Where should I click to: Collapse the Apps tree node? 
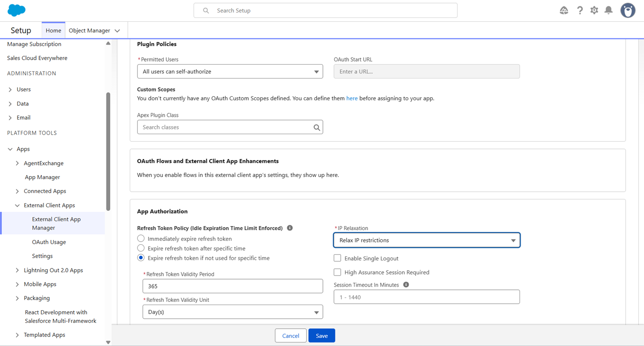tap(10, 149)
